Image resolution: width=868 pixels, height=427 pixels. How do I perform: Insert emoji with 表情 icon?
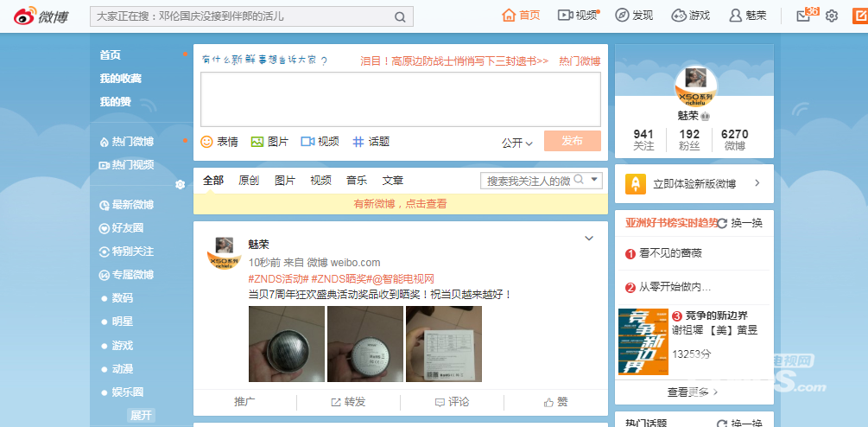pyautogui.click(x=219, y=142)
